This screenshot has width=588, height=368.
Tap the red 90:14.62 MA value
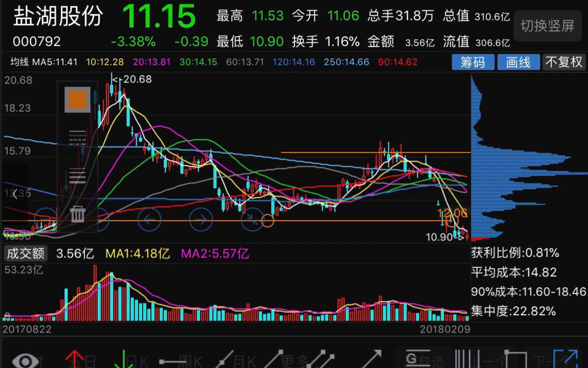[398, 62]
